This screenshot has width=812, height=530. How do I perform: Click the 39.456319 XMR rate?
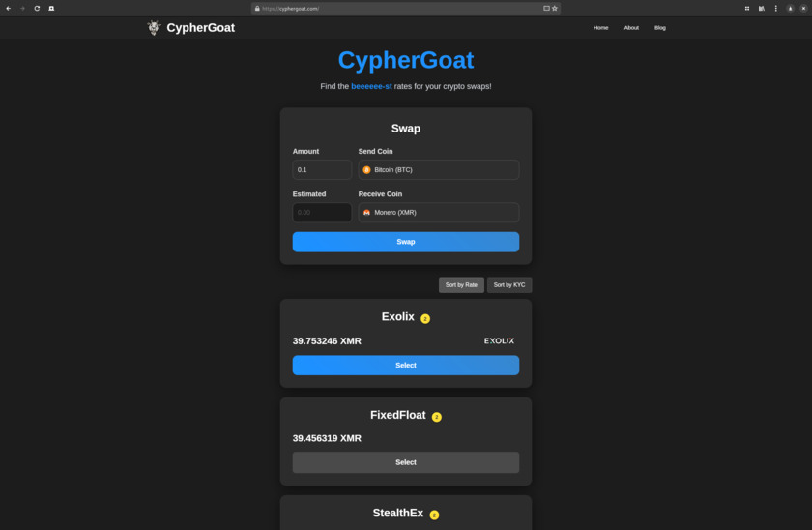click(327, 438)
